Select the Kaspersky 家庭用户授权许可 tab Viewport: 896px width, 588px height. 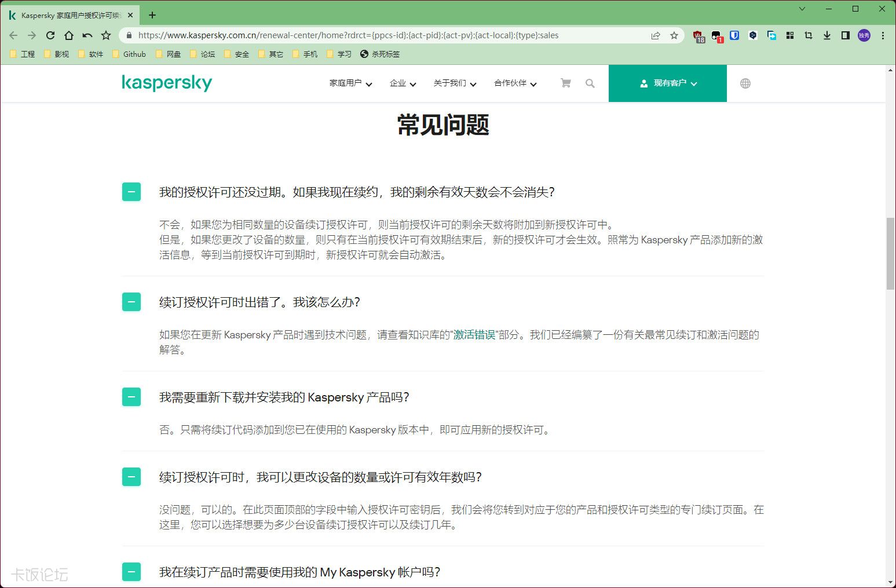pyautogui.click(x=71, y=15)
